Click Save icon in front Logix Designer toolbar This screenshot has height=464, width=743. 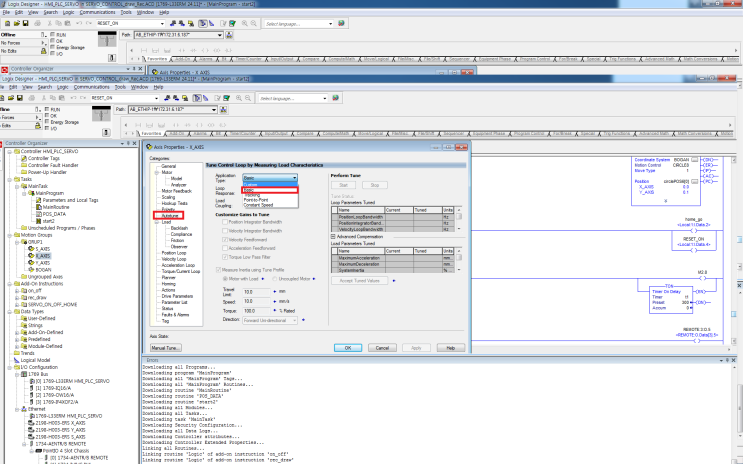tap(20, 98)
